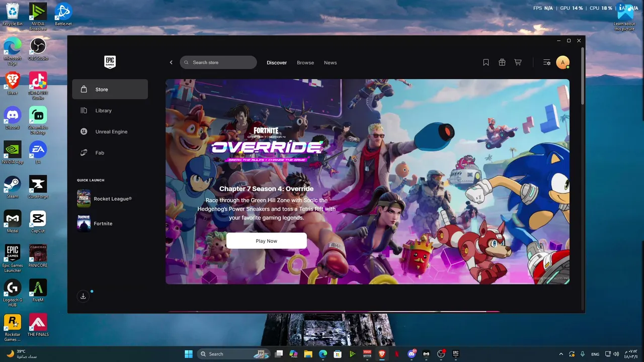Select the NVIDIA Broadcast desktop icon
The height and width of the screenshot is (362, 644).
coord(38,17)
